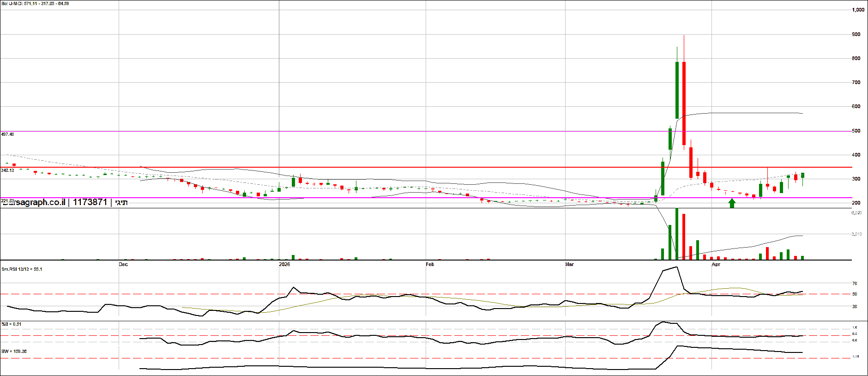Open the bursagraph.co.il watermark link
The height and width of the screenshot is (376, 868).
coord(35,202)
